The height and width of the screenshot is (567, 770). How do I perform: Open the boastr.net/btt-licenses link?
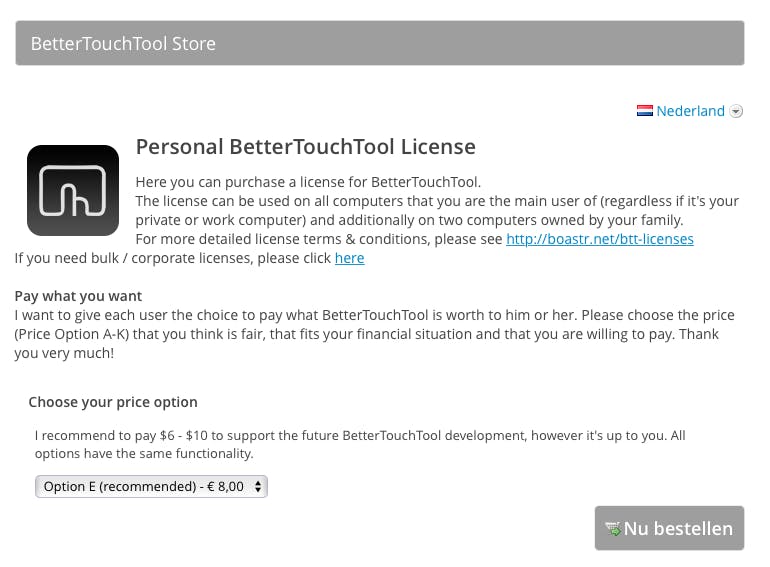[600, 239]
